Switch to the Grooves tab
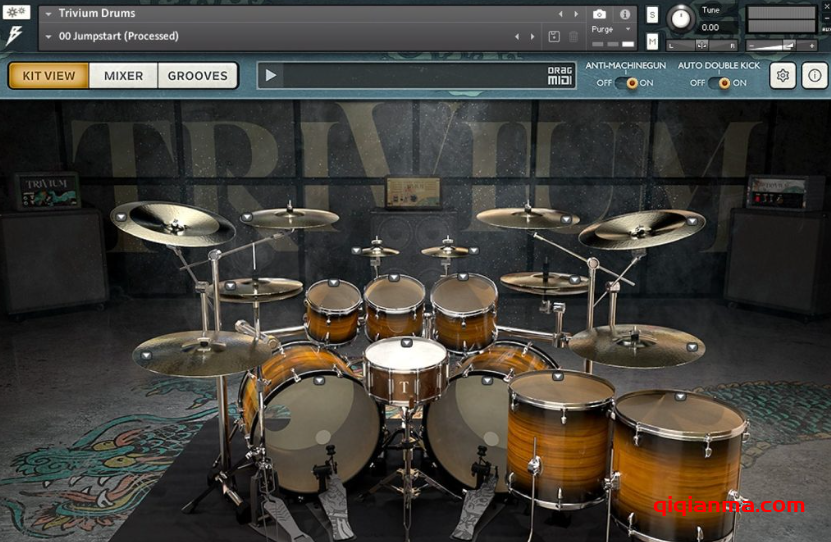Viewport: 831px width, 542px height. pos(198,76)
